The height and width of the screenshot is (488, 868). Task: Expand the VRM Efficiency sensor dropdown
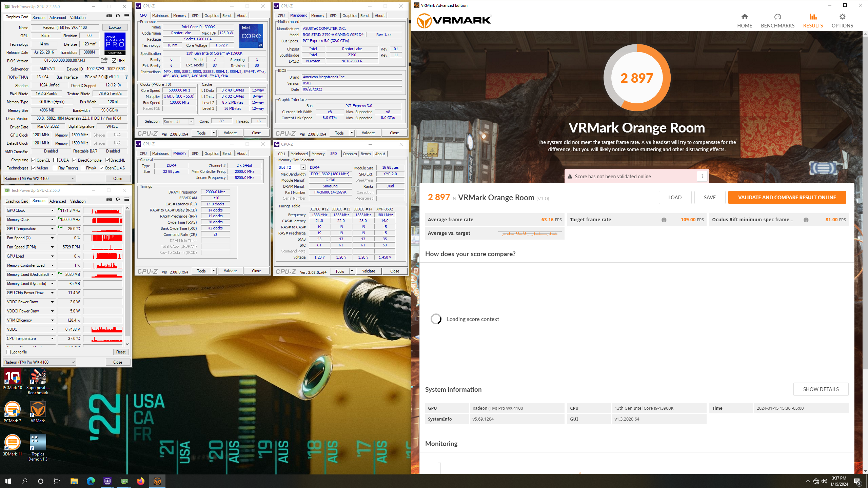[52, 320]
